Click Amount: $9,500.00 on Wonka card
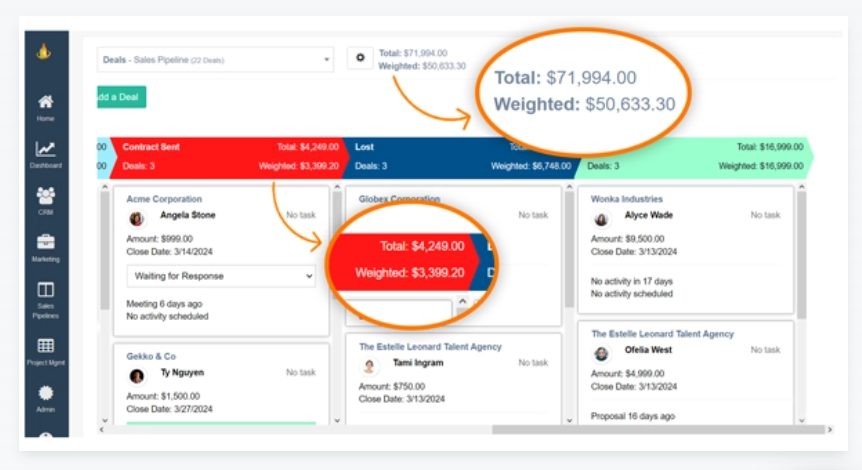 (627, 239)
